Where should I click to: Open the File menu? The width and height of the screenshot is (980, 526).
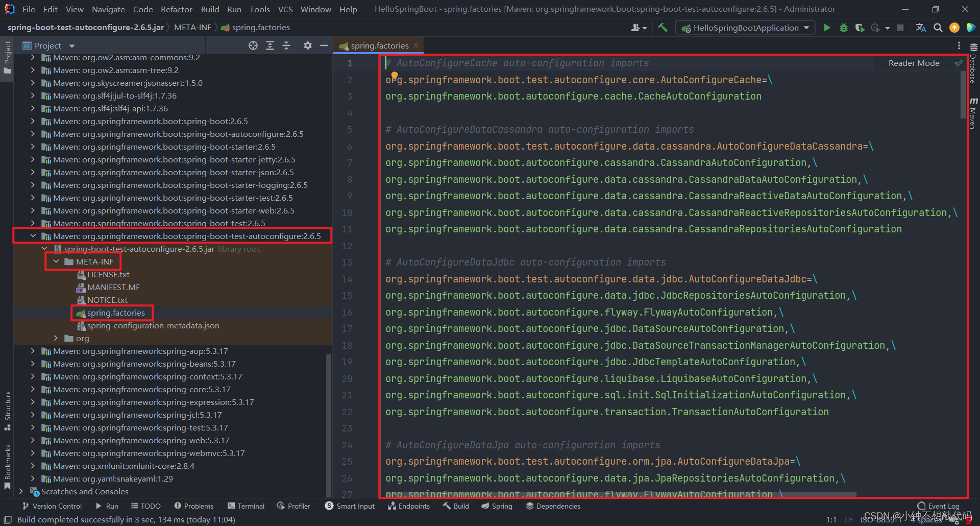click(29, 9)
